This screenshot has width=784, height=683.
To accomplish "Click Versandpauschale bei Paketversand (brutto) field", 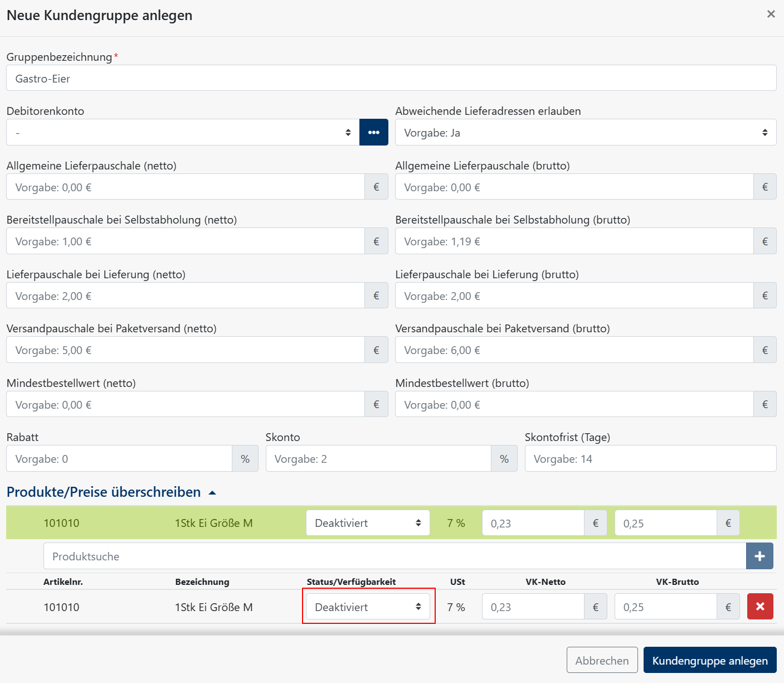I will [x=574, y=350].
